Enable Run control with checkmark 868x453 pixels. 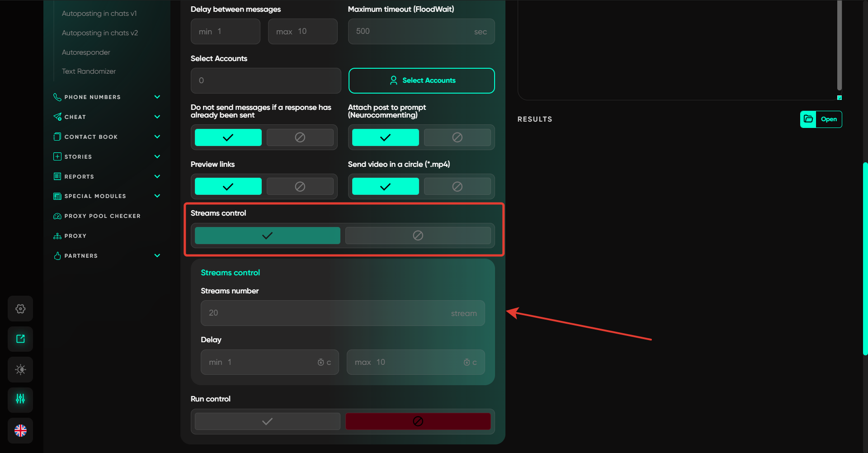tap(267, 421)
